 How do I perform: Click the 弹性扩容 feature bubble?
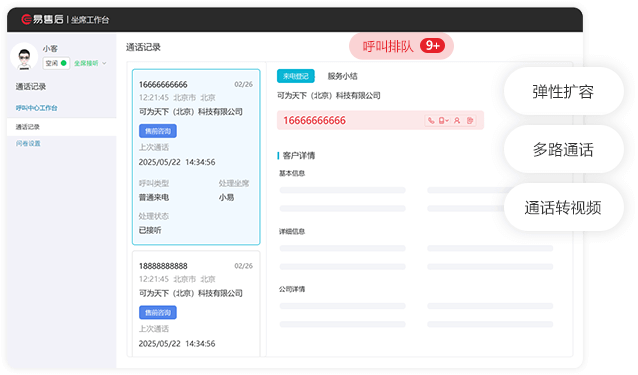coord(564,92)
